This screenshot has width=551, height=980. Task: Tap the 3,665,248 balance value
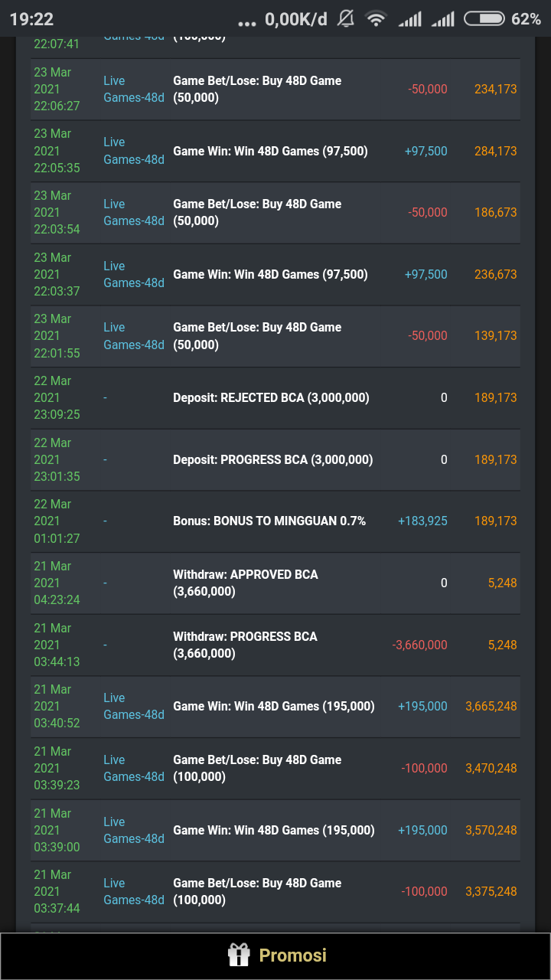(x=491, y=706)
